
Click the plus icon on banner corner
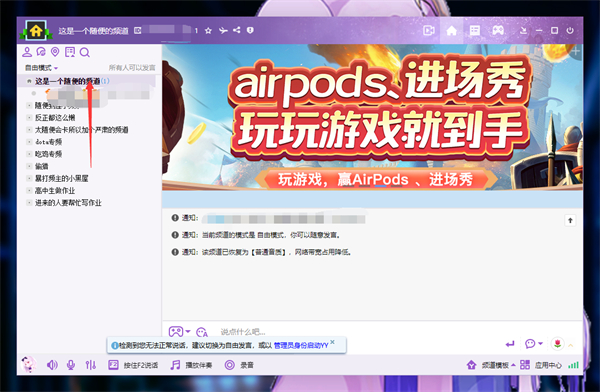click(576, 51)
